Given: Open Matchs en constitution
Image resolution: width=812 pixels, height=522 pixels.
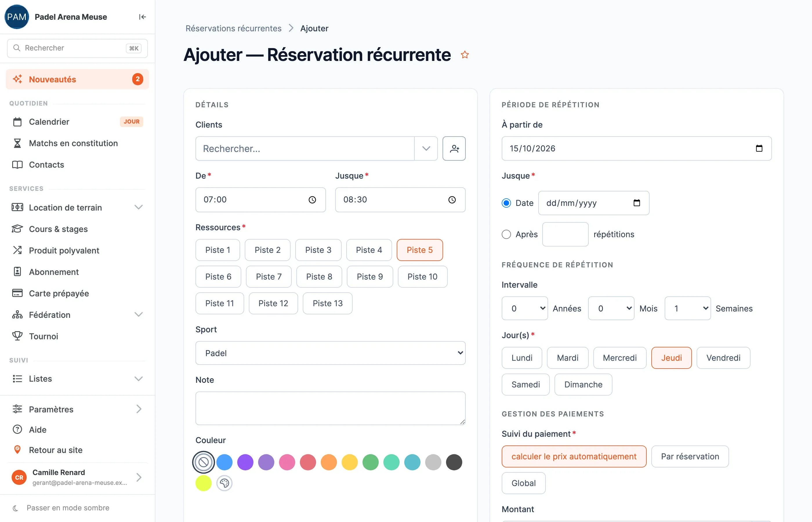Looking at the screenshot, I should tap(77, 143).
